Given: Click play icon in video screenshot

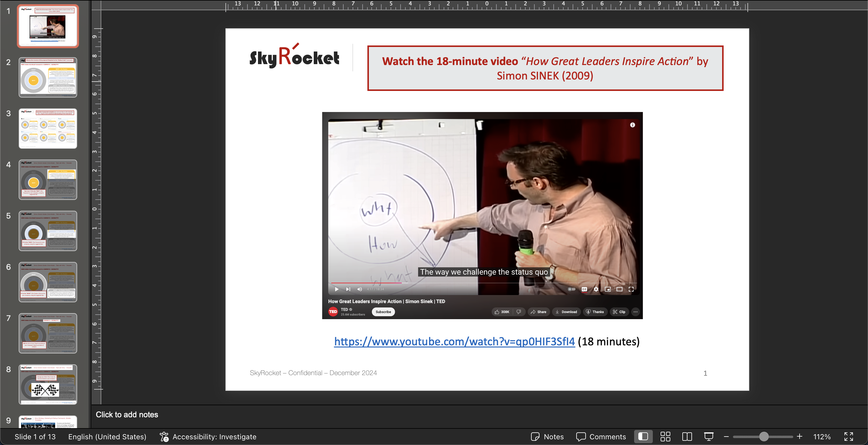Looking at the screenshot, I should [336, 289].
